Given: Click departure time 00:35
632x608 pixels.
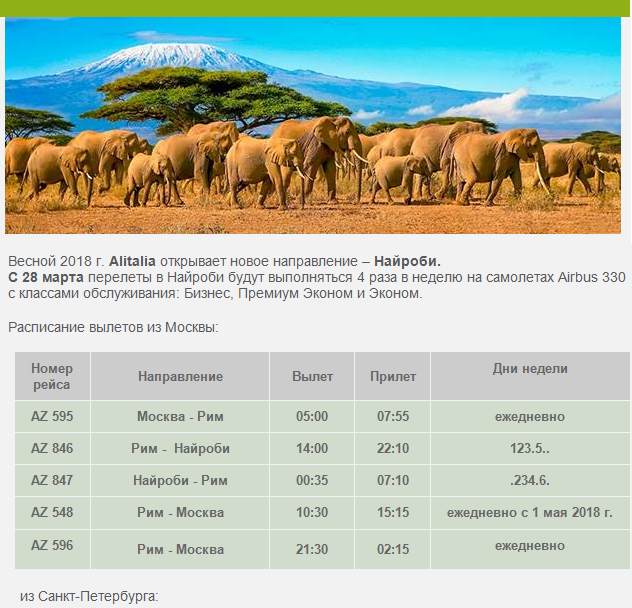Looking at the screenshot, I should pos(312,480).
